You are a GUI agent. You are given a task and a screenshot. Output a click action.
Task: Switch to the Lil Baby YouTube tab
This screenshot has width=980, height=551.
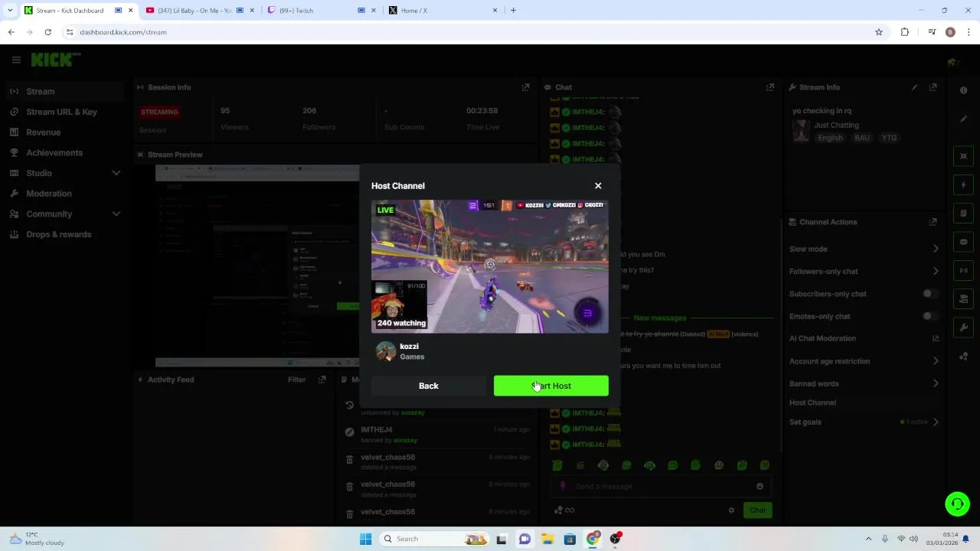coord(199,11)
